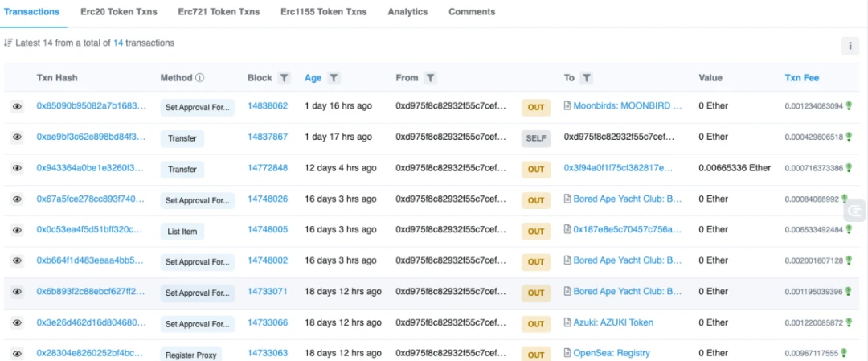Open the Age column filter icon
This screenshot has height=361, width=868.
pos(334,78)
